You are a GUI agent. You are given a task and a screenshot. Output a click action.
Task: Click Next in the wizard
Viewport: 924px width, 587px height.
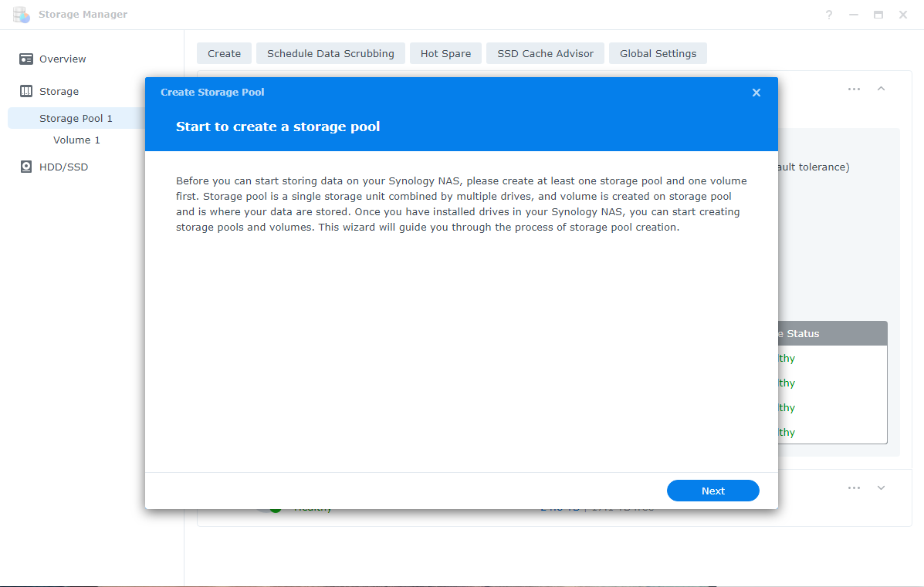(x=713, y=491)
